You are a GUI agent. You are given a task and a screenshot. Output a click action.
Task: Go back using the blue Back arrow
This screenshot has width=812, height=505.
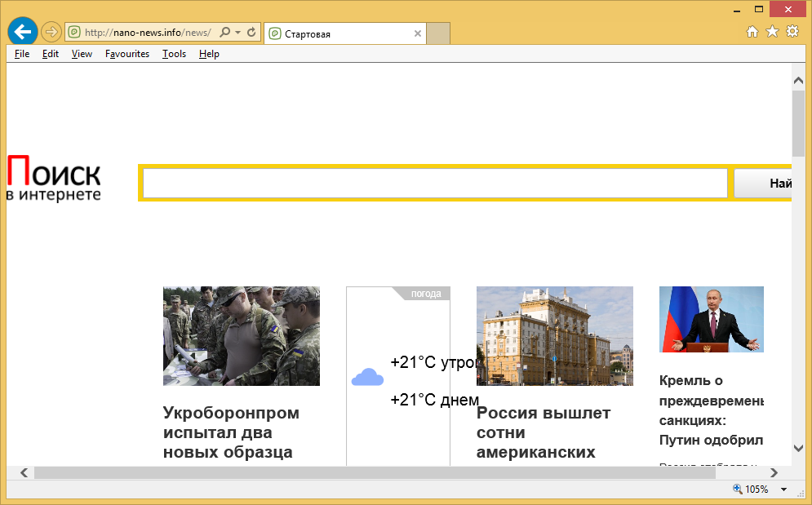pos(23,32)
